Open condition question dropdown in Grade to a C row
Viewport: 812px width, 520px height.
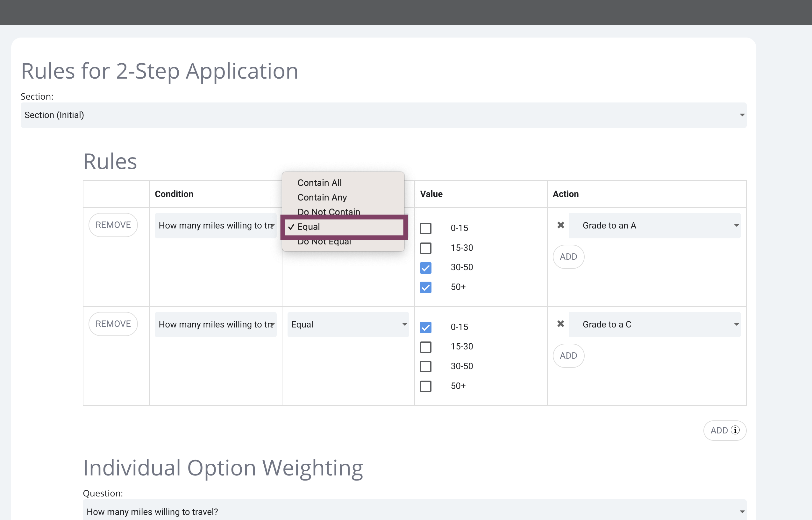tap(216, 325)
